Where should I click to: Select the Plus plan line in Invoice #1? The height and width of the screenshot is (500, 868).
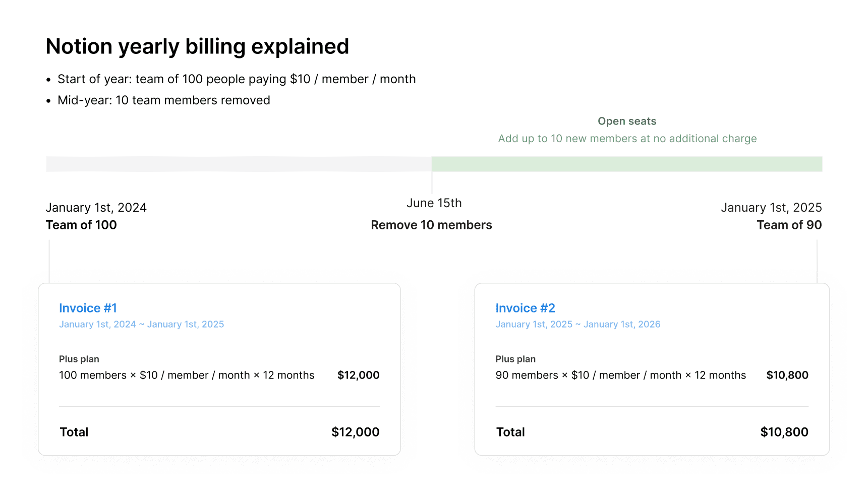coord(79,359)
